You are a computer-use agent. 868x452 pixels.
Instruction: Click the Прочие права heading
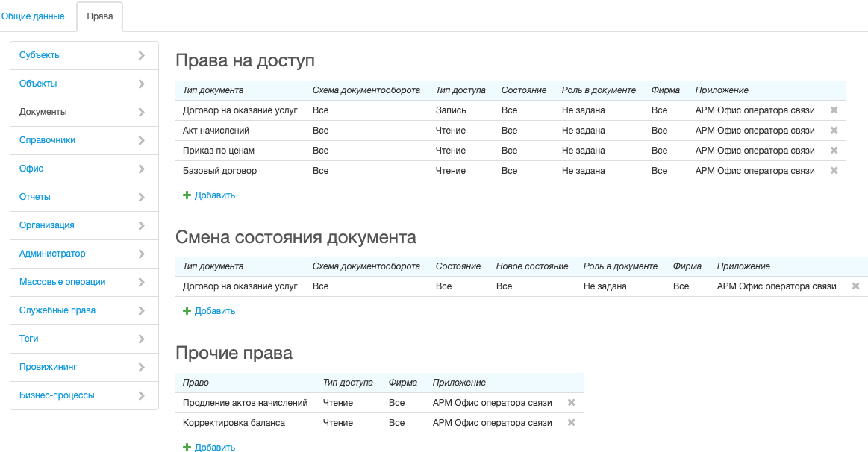234,353
